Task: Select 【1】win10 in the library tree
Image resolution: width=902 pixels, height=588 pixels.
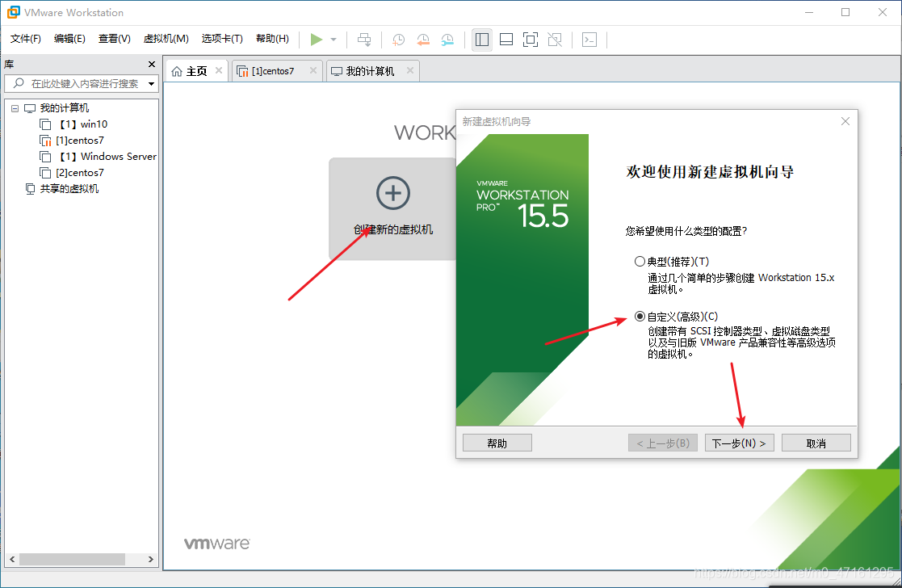Action: (83, 124)
